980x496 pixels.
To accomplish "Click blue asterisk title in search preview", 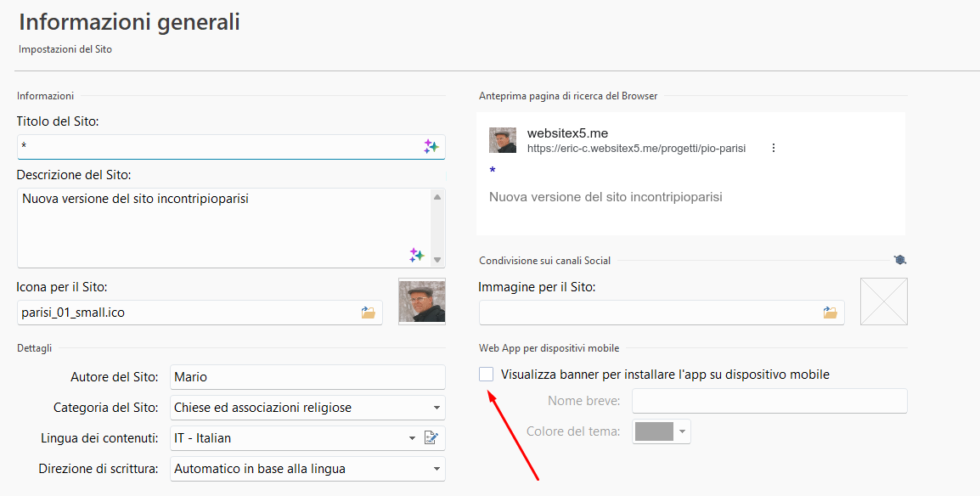I will tap(493, 170).
